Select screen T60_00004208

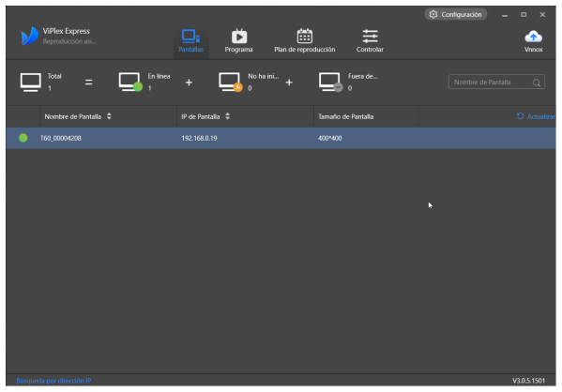(x=281, y=138)
